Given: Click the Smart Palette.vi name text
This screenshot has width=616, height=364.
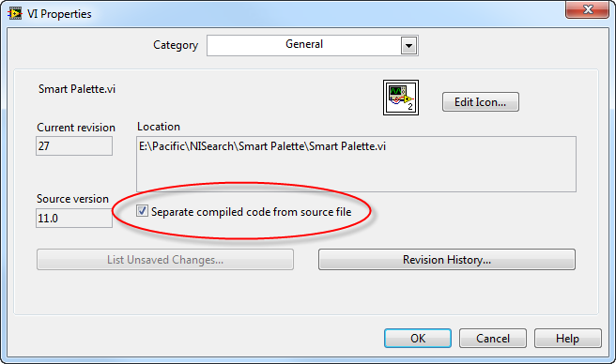Looking at the screenshot, I should tap(77, 89).
